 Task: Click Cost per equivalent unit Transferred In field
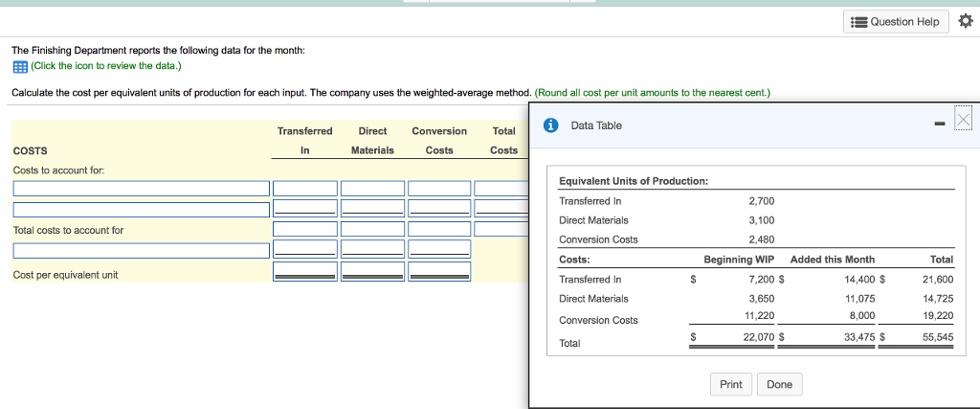pos(305,272)
